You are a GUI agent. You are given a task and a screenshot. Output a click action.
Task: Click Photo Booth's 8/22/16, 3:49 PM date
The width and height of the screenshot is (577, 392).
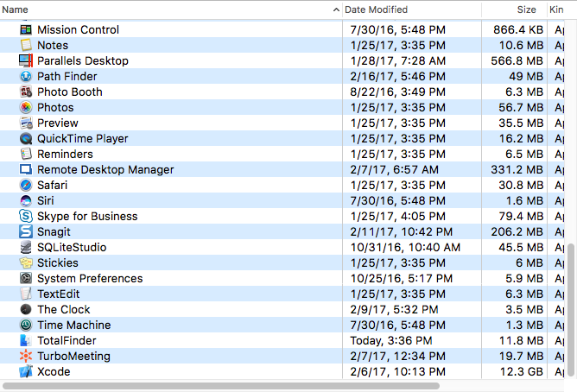[398, 92]
